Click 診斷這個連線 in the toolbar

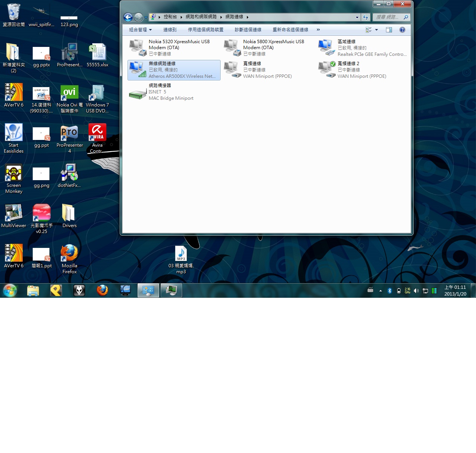tap(248, 30)
